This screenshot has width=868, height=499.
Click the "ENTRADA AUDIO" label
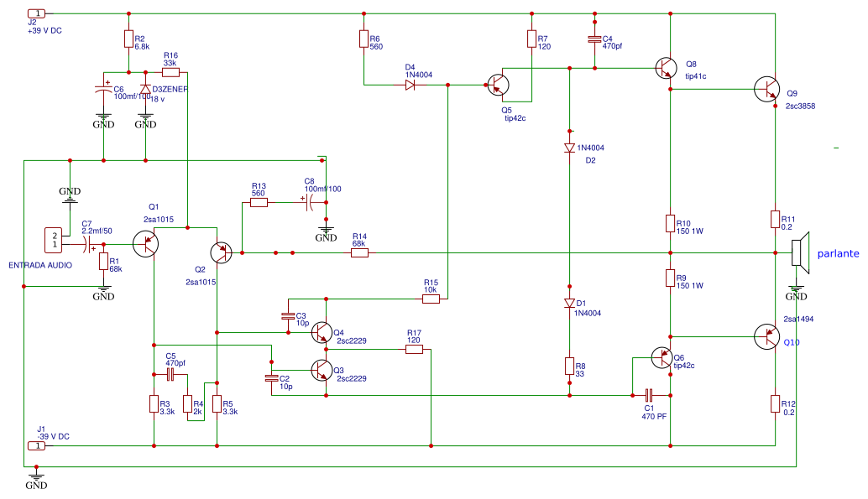pyautogui.click(x=40, y=266)
